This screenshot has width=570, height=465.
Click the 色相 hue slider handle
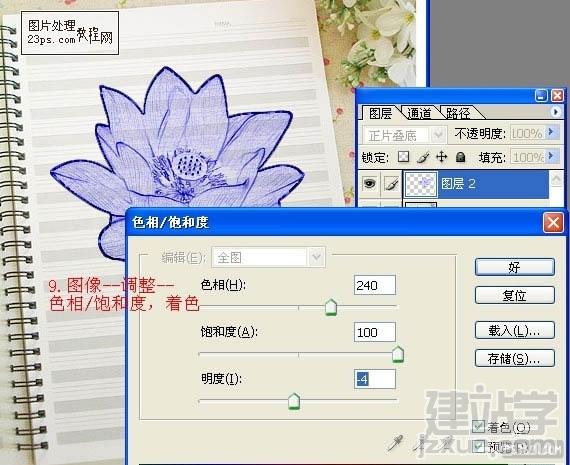[x=331, y=307]
